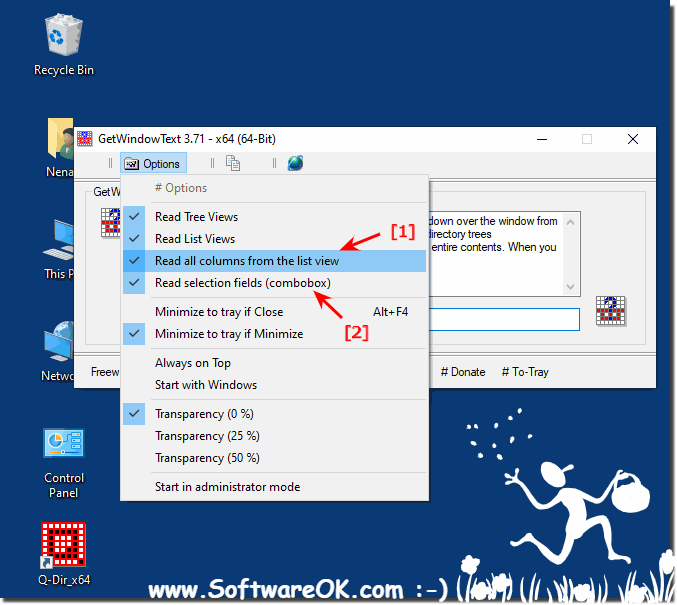Click the Options folder toolbar button
The width and height of the screenshot is (677, 605).
pos(153,164)
